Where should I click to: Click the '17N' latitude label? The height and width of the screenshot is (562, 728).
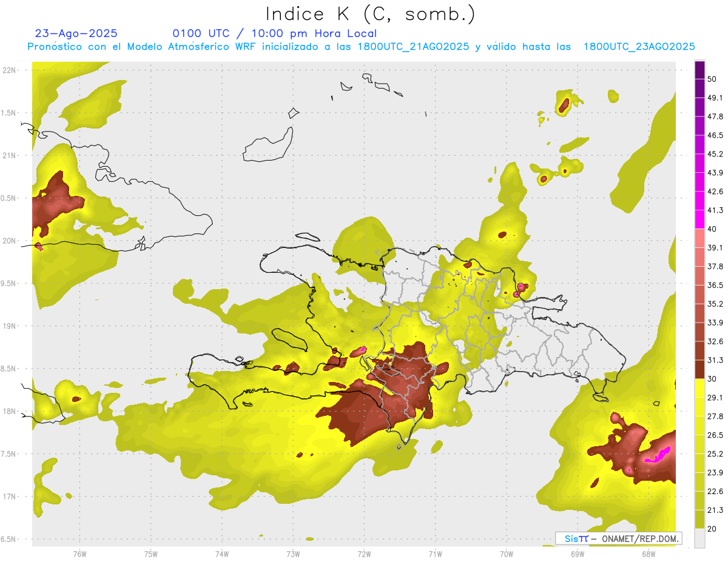pos(10,497)
